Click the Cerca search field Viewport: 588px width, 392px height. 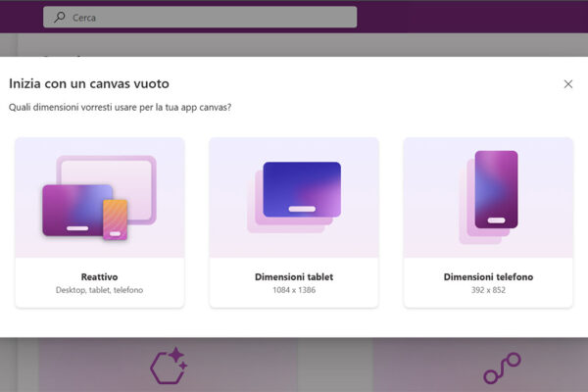pyautogui.click(x=200, y=18)
